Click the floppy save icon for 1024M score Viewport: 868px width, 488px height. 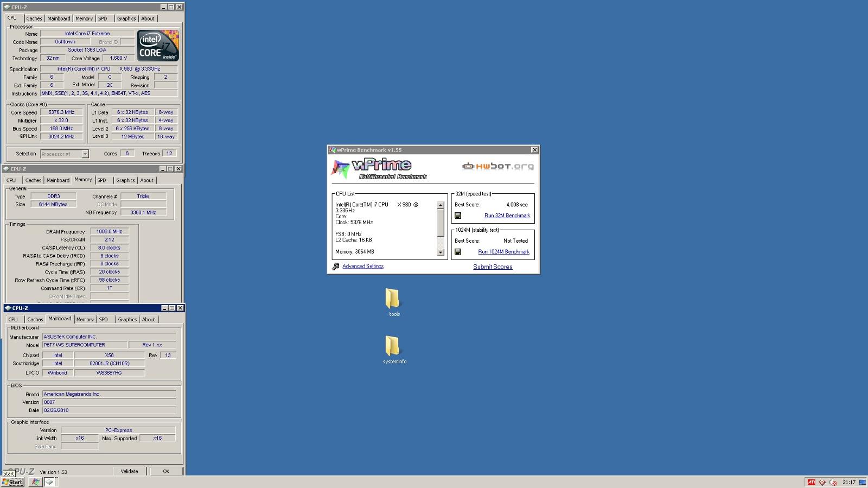coord(458,252)
